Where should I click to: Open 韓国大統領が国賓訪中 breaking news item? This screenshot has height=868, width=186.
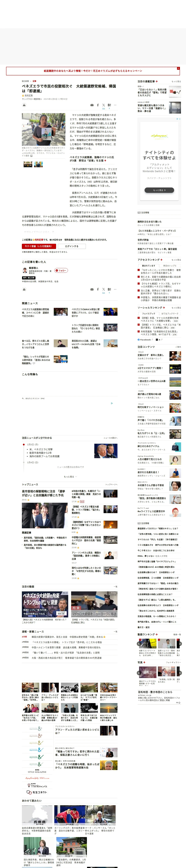point(67,637)
